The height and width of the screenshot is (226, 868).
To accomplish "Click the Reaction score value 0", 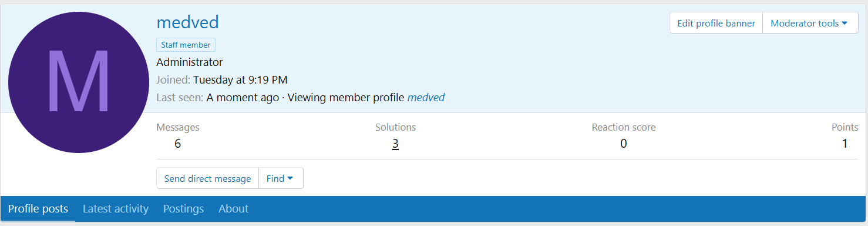I will click(x=624, y=143).
